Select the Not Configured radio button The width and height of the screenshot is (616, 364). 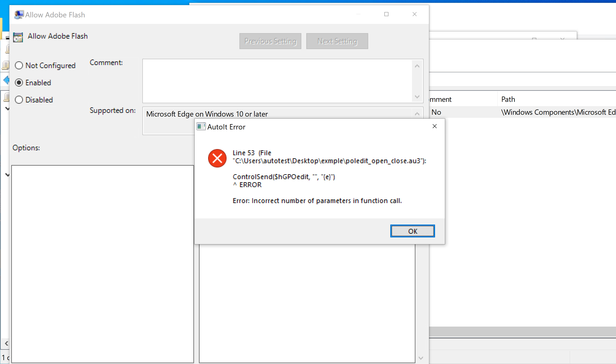tap(19, 65)
